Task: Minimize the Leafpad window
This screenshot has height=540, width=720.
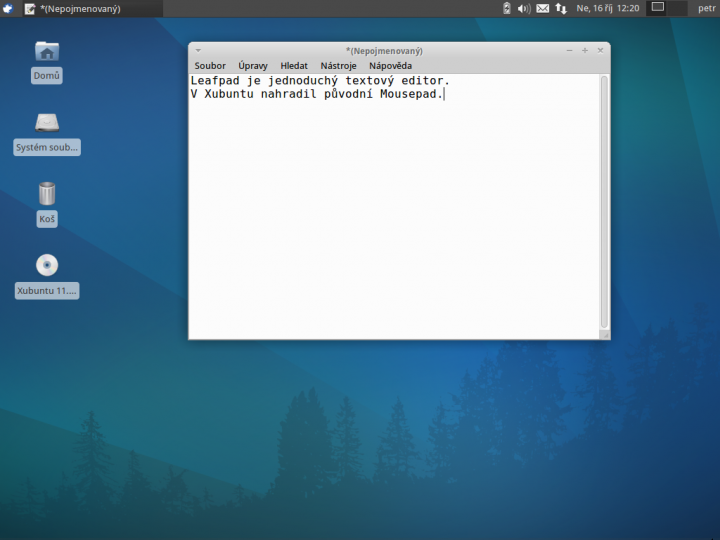Action: coord(569,51)
